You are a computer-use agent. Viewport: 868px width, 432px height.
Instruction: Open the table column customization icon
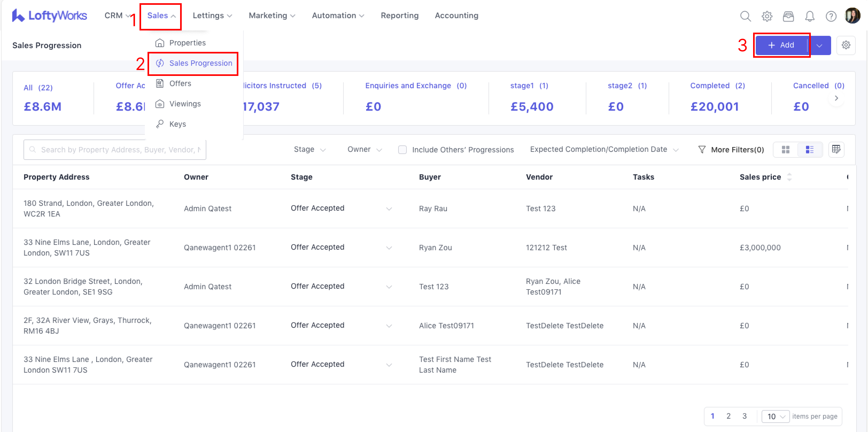click(836, 149)
